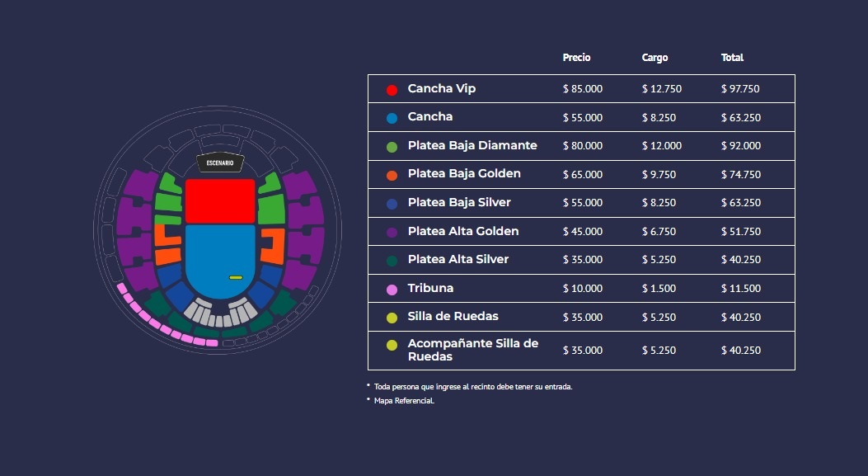The image size is (868, 476).
Task: Select the gray seat blocks behind Cancha
Action: (x=220, y=313)
